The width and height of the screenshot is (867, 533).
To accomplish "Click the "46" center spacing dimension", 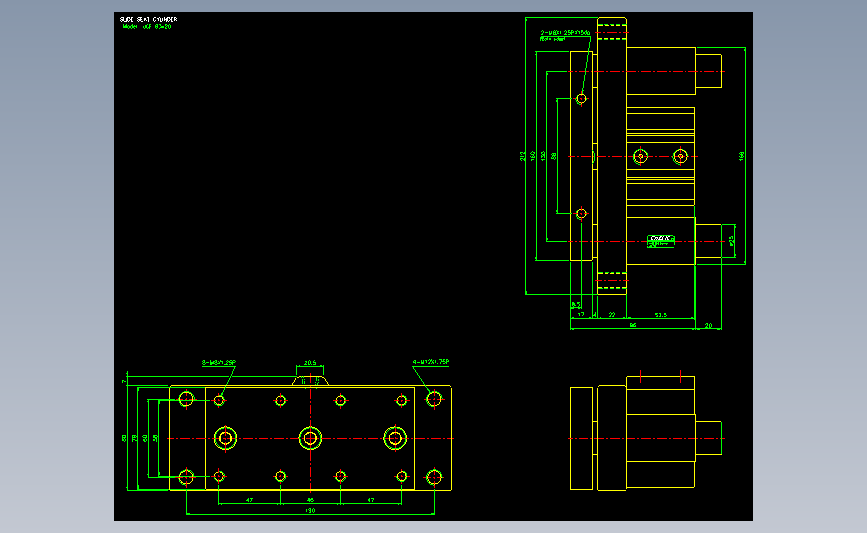I will (310, 500).
